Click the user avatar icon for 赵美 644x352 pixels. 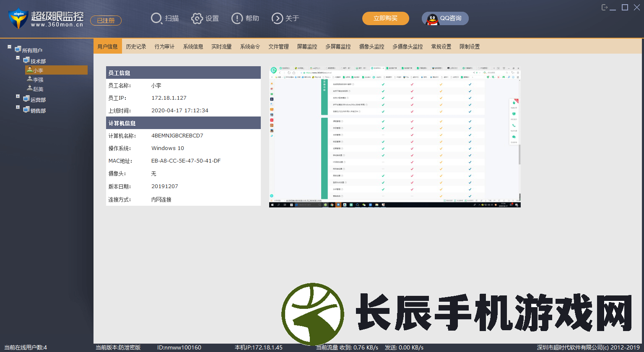(x=30, y=88)
